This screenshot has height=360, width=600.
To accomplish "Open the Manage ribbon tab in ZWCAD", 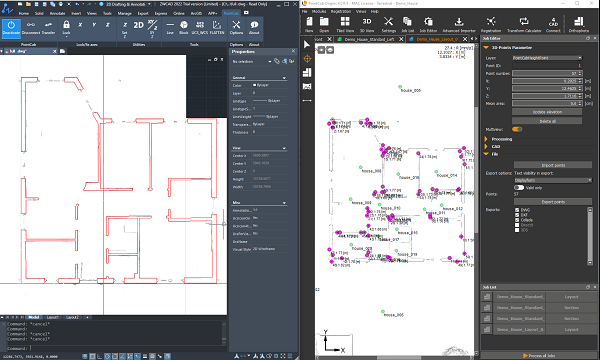I will [124, 13].
